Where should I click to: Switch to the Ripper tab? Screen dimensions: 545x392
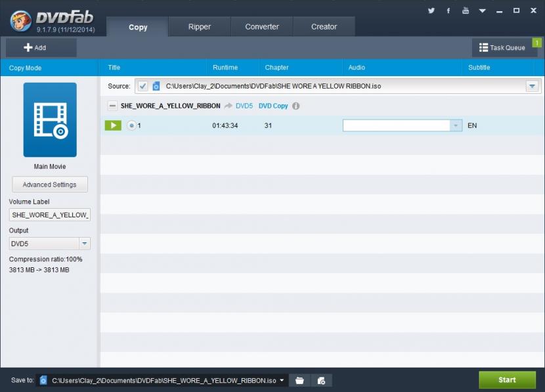click(200, 27)
